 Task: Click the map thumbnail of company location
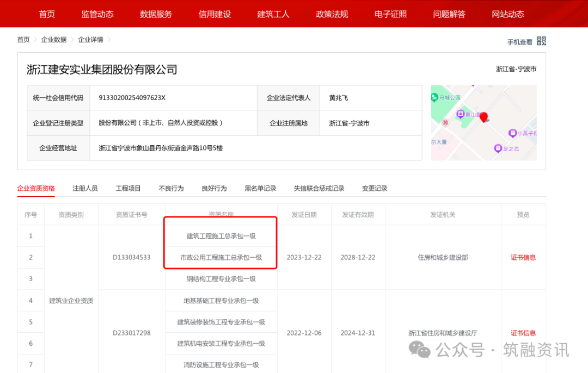(484, 123)
